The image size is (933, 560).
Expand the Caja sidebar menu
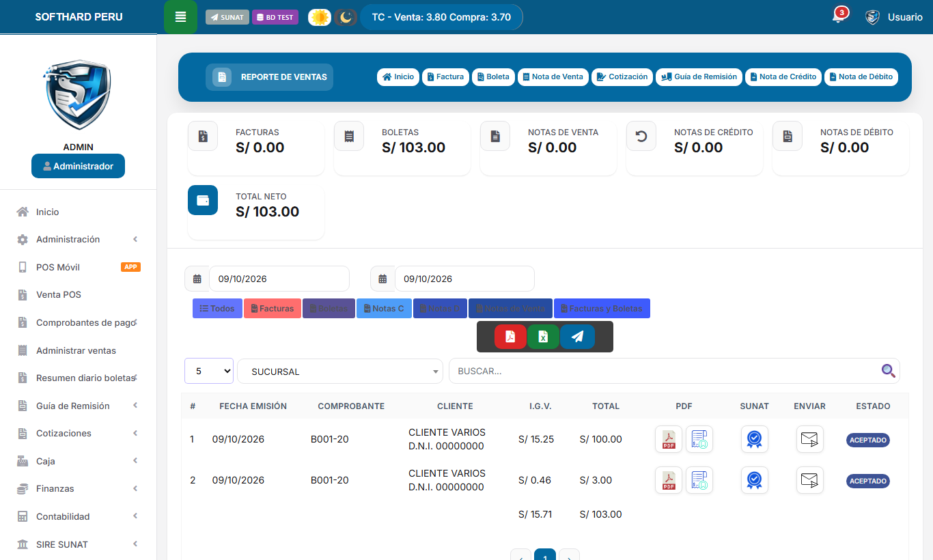pos(78,461)
